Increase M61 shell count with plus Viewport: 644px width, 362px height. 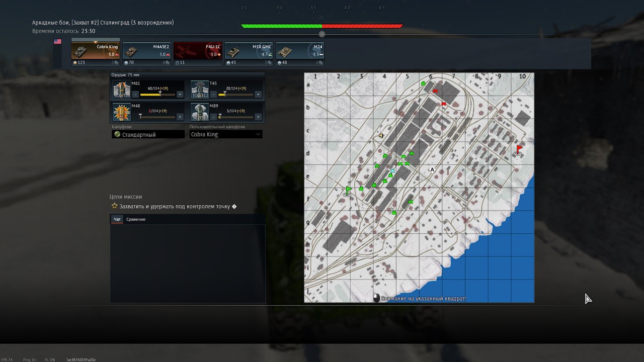click(180, 94)
